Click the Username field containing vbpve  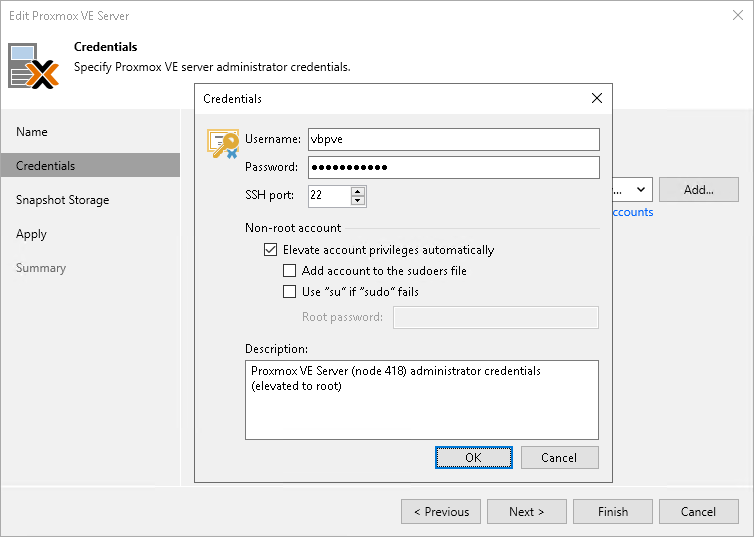click(x=454, y=139)
